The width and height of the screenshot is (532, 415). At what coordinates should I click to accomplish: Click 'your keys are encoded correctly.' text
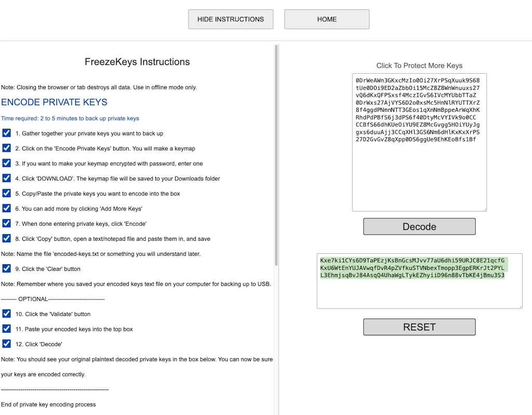point(43,374)
